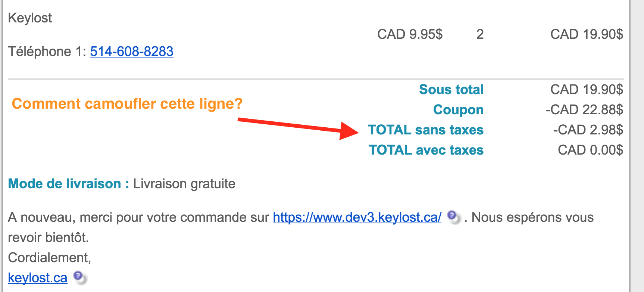
Task: Click the quantity value 2
Action: point(480,34)
